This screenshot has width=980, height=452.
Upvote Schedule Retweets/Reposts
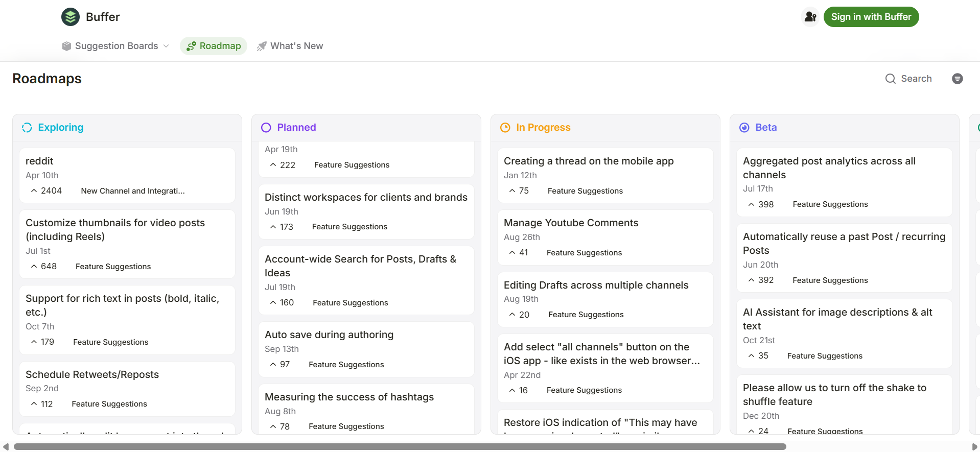42,404
